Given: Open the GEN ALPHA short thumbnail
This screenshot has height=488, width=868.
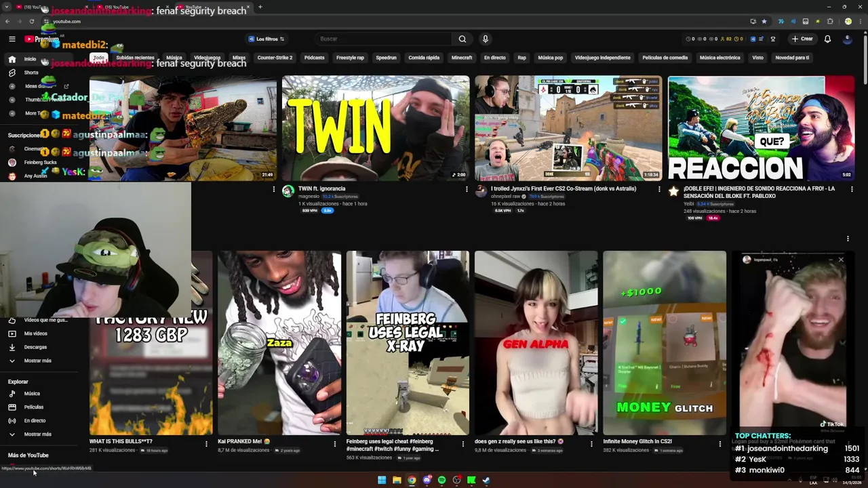Looking at the screenshot, I should 536,342.
